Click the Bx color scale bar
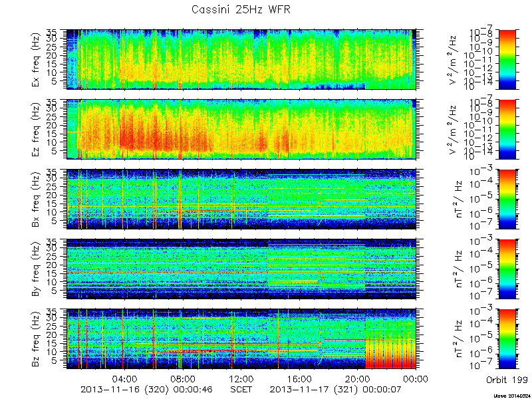The height and width of the screenshot is (399, 532). 507,199
